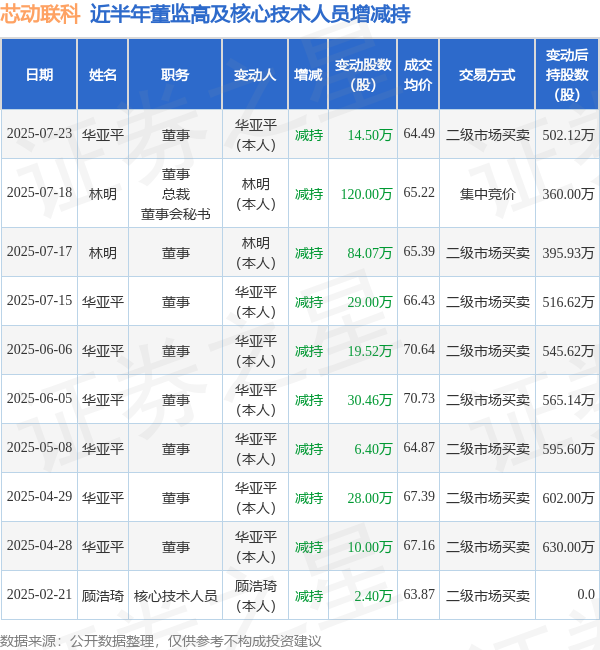Screen dimensions: 600x650
Task: Click the share change 2.40万
Action: pyautogui.click(x=373, y=596)
